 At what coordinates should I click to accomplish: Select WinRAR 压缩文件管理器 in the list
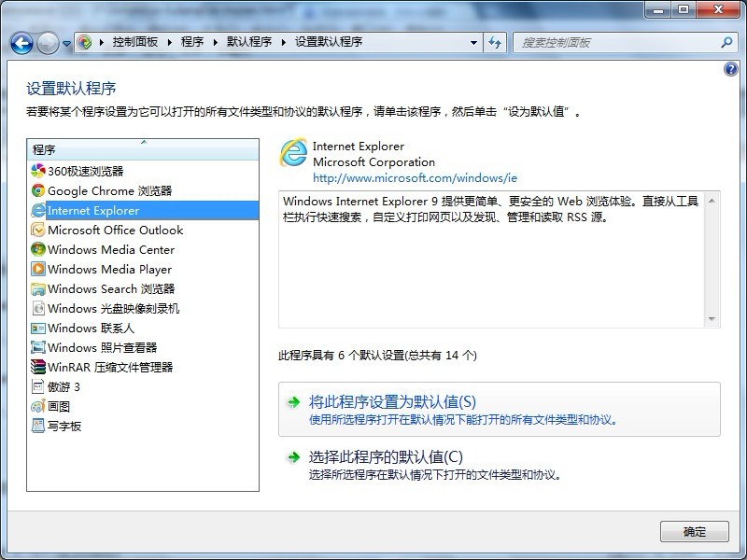coord(110,367)
